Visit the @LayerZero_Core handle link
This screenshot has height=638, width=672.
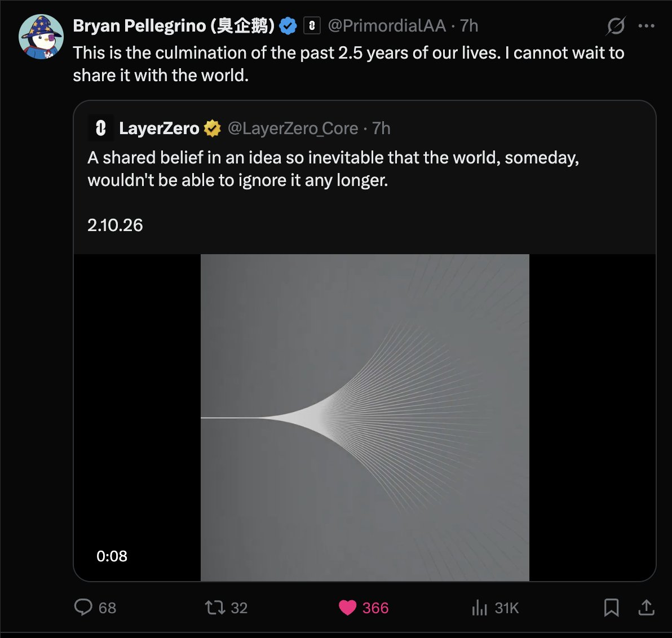pos(291,128)
